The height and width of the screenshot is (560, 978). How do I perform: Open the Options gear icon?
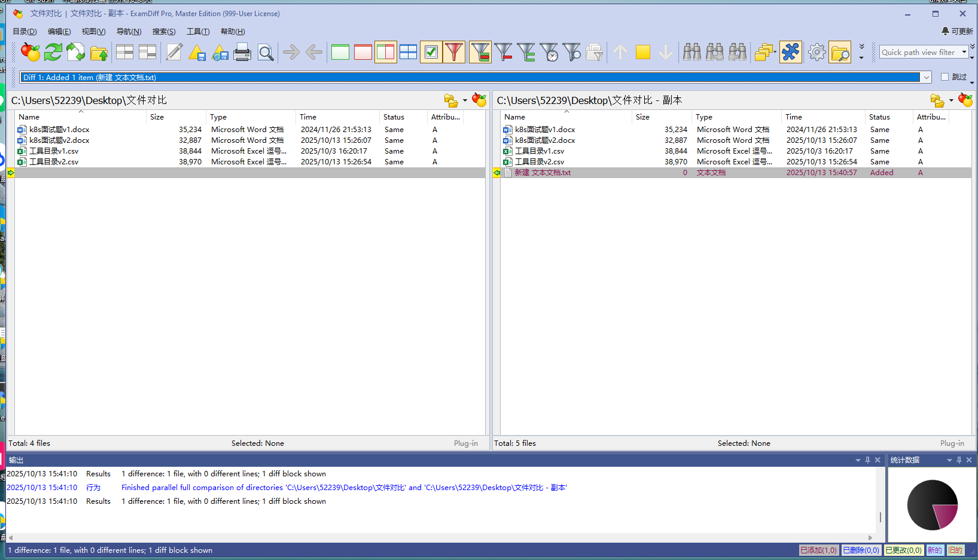coord(816,53)
